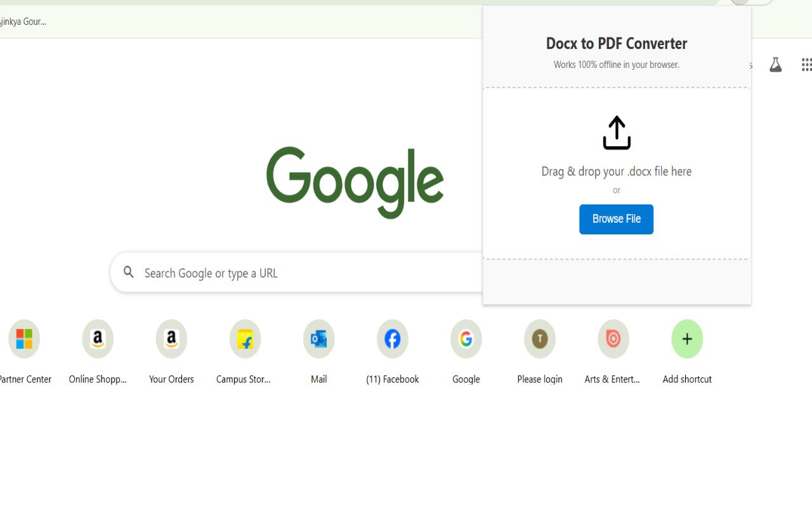Click the upload arrow icon
This screenshot has height=508, width=812.
[617, 133]
